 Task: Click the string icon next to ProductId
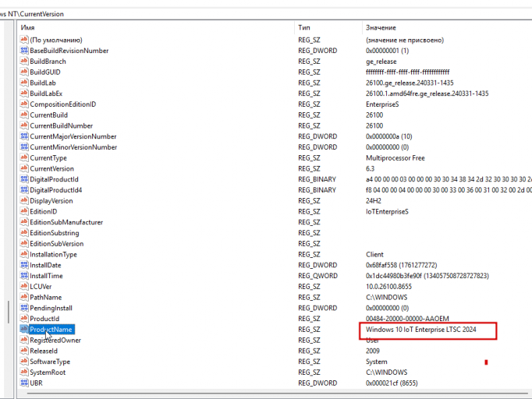(x=23, y=319)
